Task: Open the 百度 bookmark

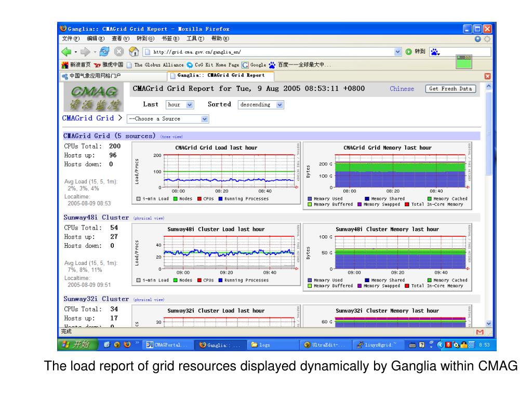Action: click(300, 65)
